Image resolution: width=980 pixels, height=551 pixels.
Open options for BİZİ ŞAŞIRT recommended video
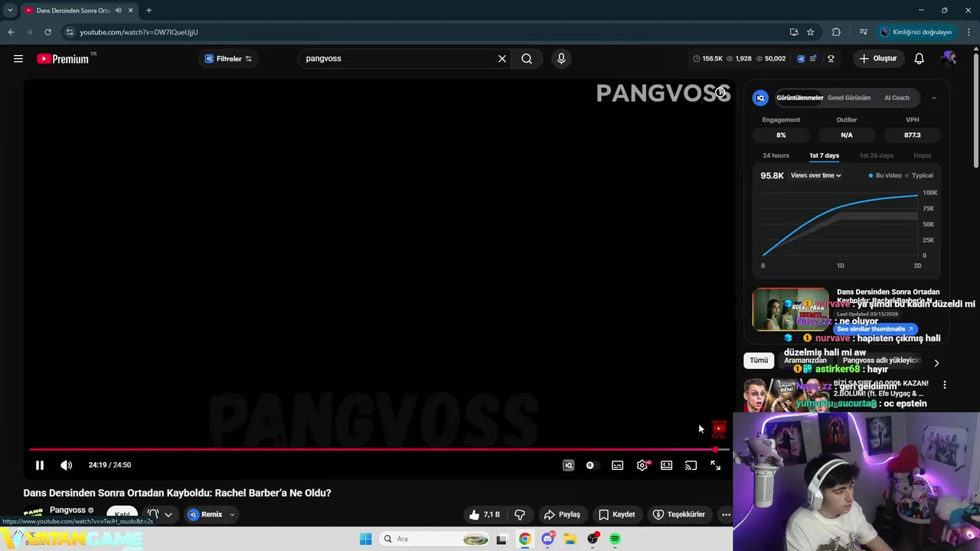[x=945, y=385]
